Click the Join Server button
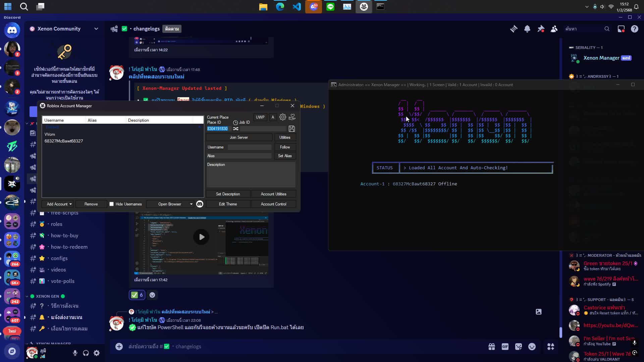This screenshot has height=362, width=644. coord(239,137)
